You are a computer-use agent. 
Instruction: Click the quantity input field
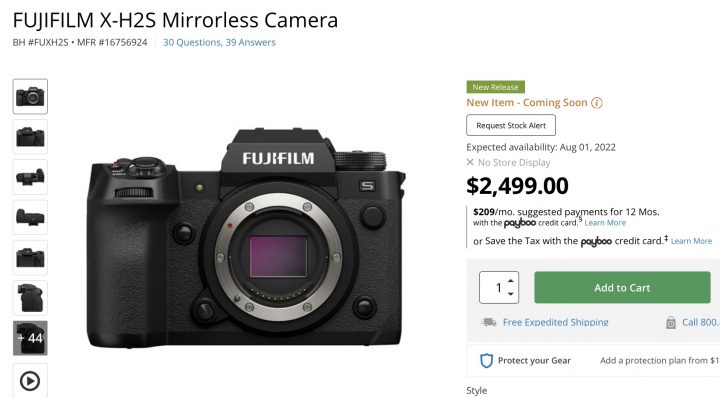(499, 287)
